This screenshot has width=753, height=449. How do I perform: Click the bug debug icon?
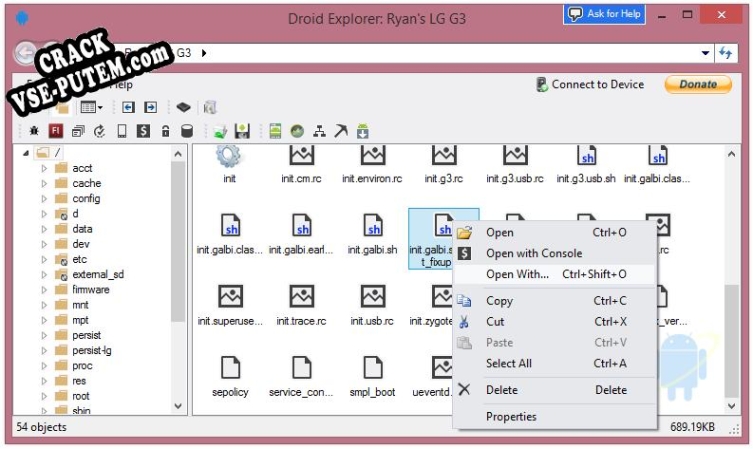(34, 131)
